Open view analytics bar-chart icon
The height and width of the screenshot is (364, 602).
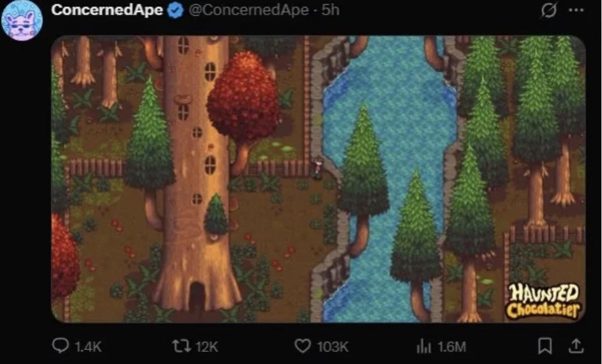[x=424, y=347]
